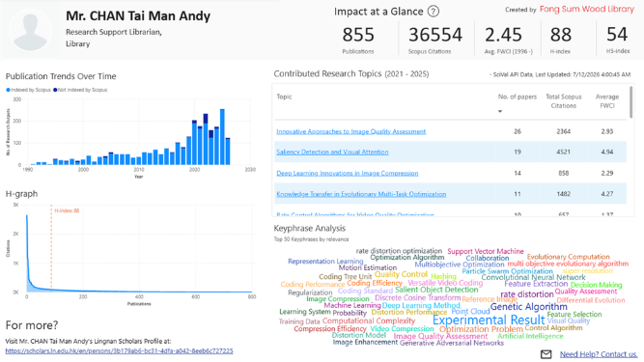Click the 54 H5-index value
This screenshot has height=362, width=644.
coord(617,35)
